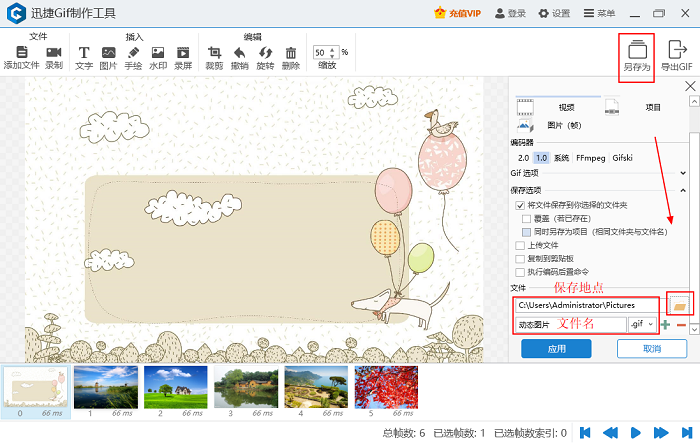Select the 系统 system encoder
700x443 pixels.
tap(561, 158)
